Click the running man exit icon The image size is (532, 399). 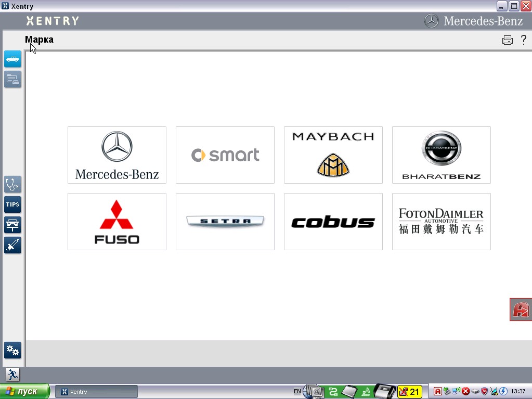coord(12,375)
